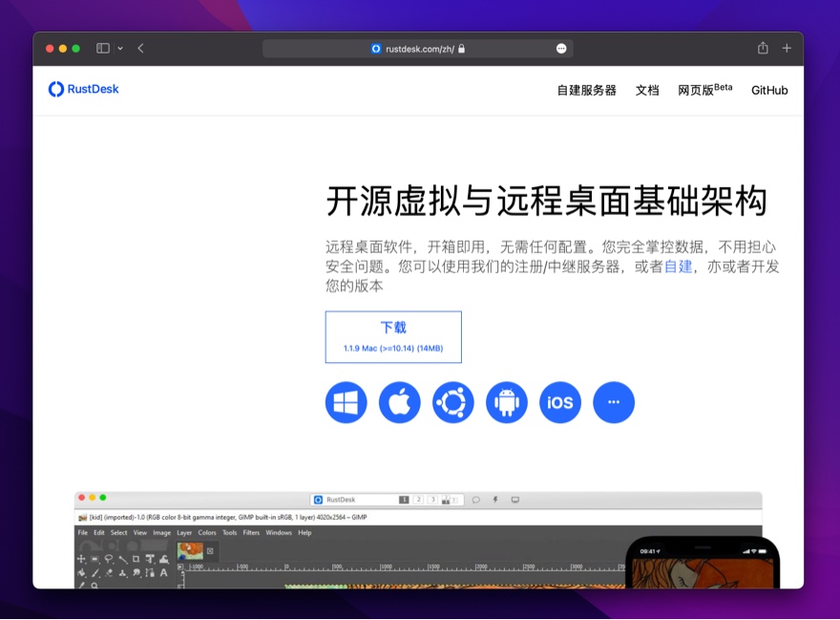
Task: Click the rustdesk.com address bar
Action: [417, 48]
